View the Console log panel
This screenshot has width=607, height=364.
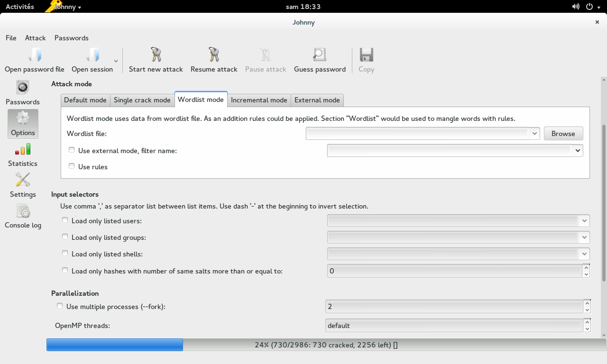coord(23,216)
